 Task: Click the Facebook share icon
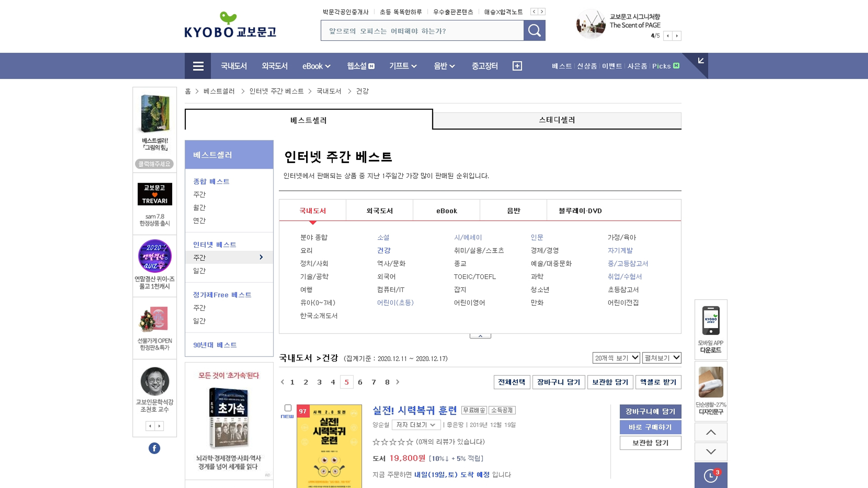click(x=154, y=448)
